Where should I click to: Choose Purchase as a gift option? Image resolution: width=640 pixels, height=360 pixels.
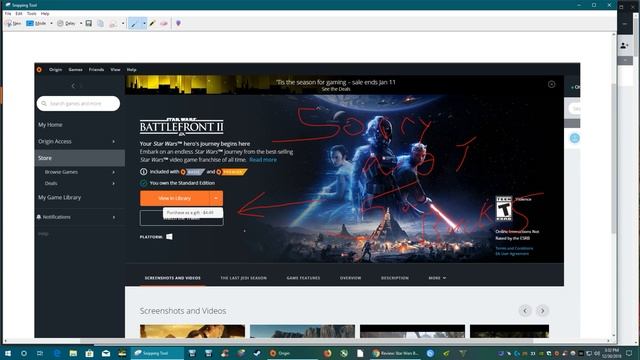pyautogui.click(x=193, y=213)
